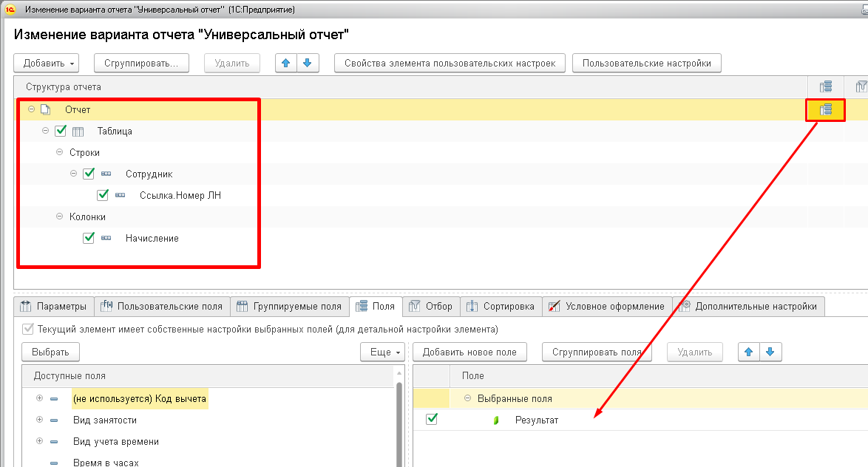Screen dimensions: 868x467
Task: Expand the Вид учета времени field
Action: [x=39, y=442]
